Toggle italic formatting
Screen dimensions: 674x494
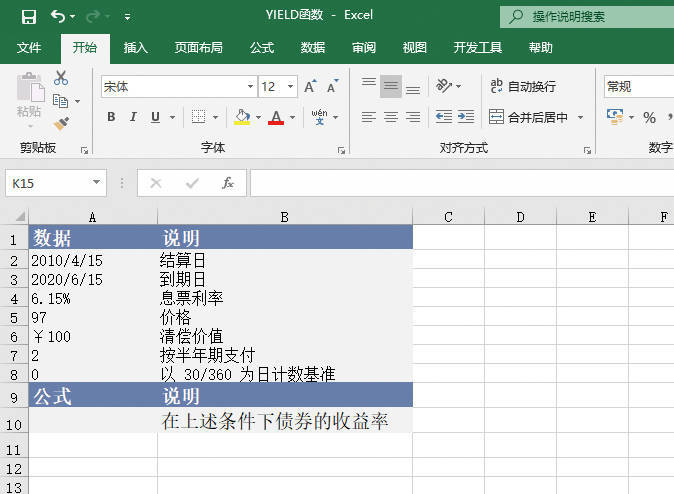point(133,117)
